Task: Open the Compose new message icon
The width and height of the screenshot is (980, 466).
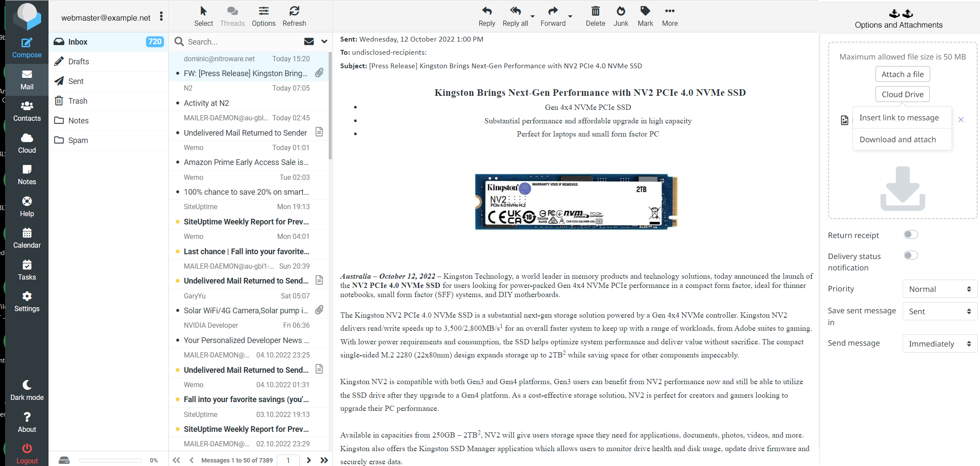Action: pos(27,48)
